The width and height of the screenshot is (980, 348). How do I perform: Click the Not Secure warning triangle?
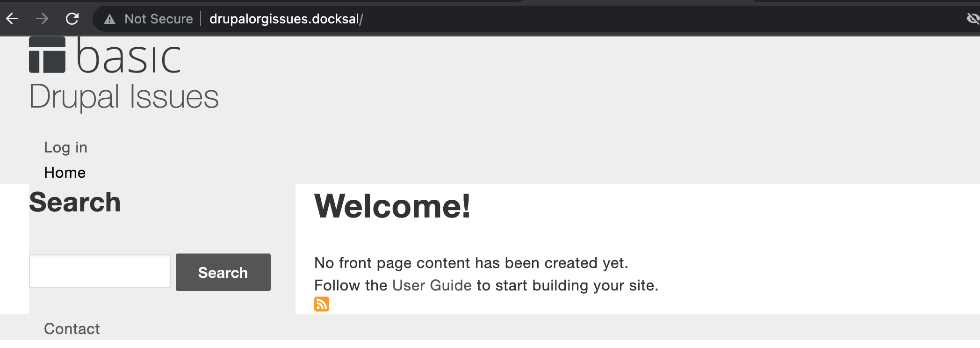point(109,19)
